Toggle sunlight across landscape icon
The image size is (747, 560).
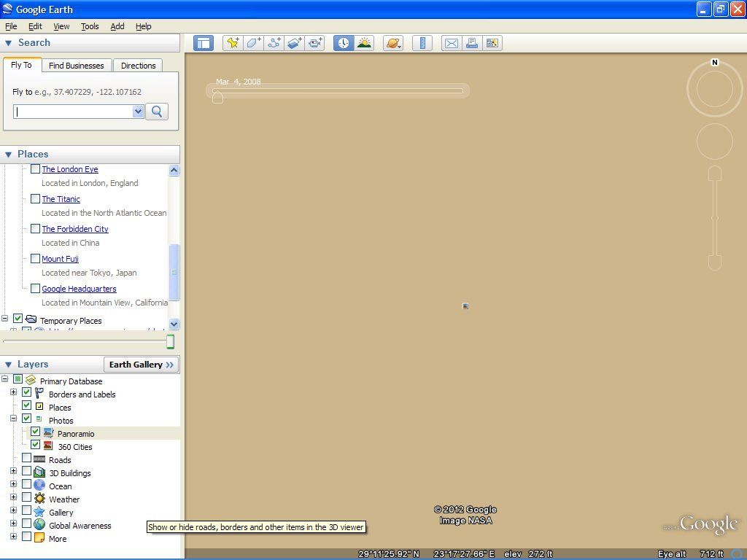pos(364,43)
